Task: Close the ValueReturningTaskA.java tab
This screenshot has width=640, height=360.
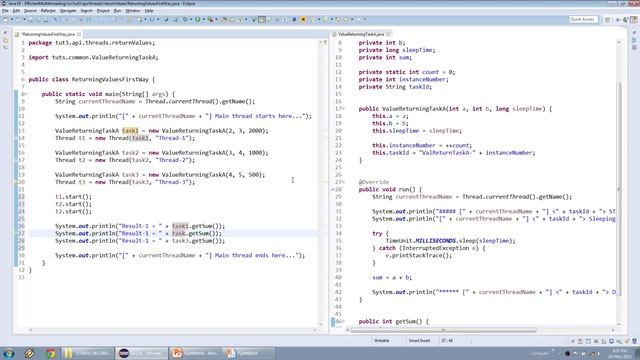Action: coord(388,34)
